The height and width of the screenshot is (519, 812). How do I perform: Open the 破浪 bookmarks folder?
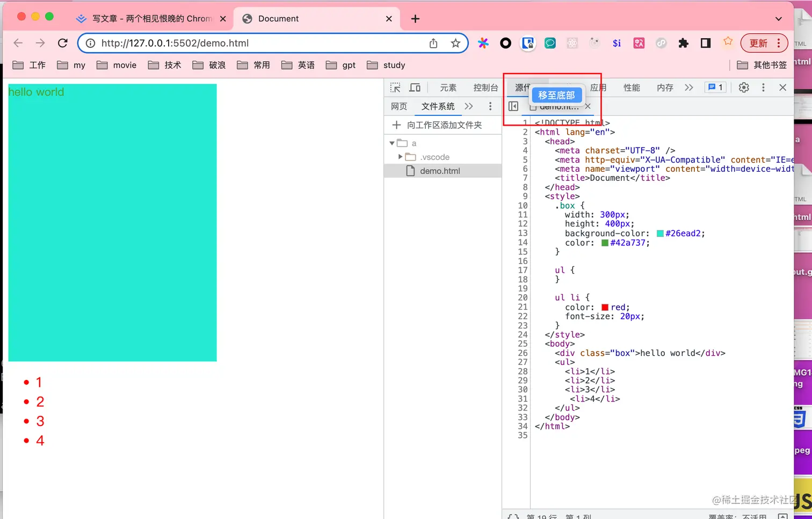[209, 65]
